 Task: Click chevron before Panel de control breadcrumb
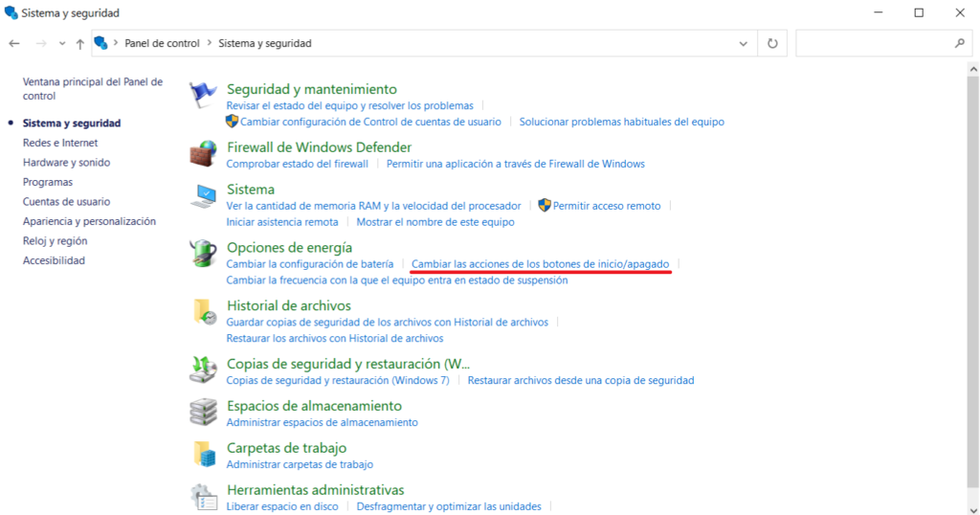click(x=116, y=43)
